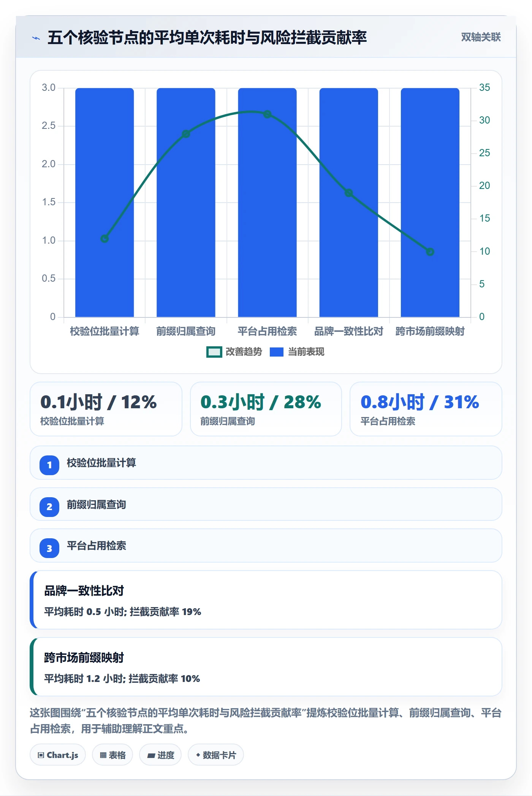Image resolution: width=532 pixels, height=796 pixels.
Task: Click the line point above 品牌一致性比对
Action: (x=348, y=193)
